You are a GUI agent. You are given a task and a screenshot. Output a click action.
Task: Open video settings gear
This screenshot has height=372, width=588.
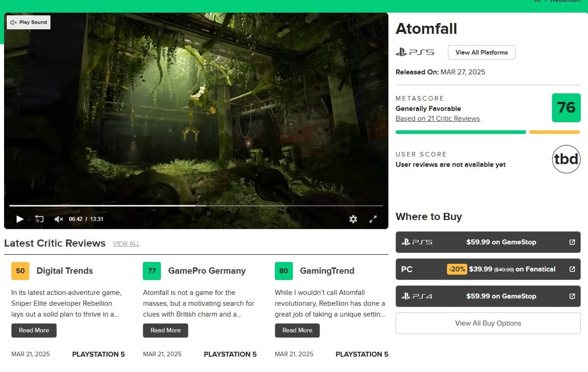[353, 219]
